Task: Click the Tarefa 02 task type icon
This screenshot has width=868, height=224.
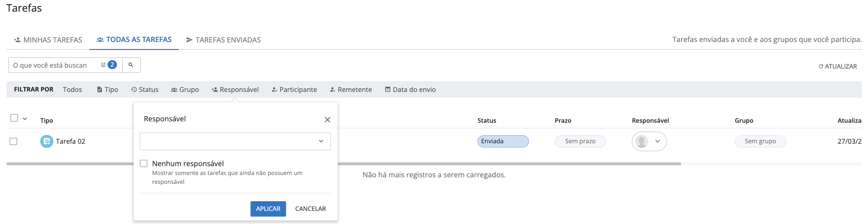Action: [x=47, y=141]
